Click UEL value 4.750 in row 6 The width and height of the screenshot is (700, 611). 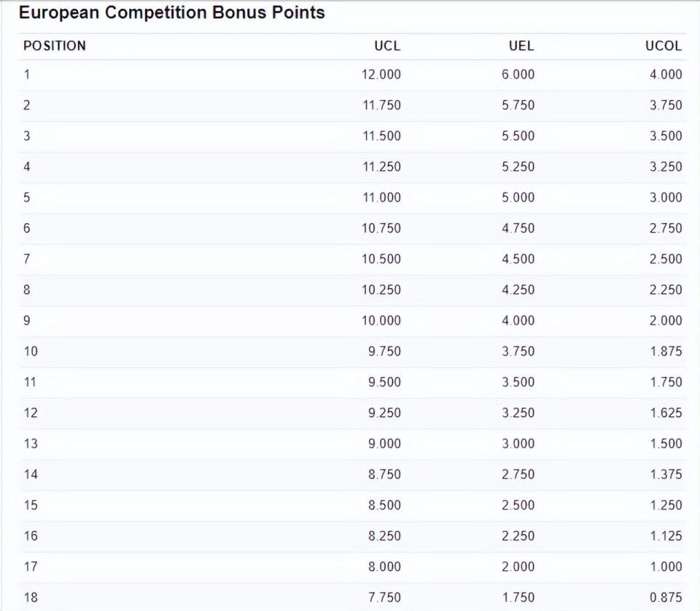518,228
